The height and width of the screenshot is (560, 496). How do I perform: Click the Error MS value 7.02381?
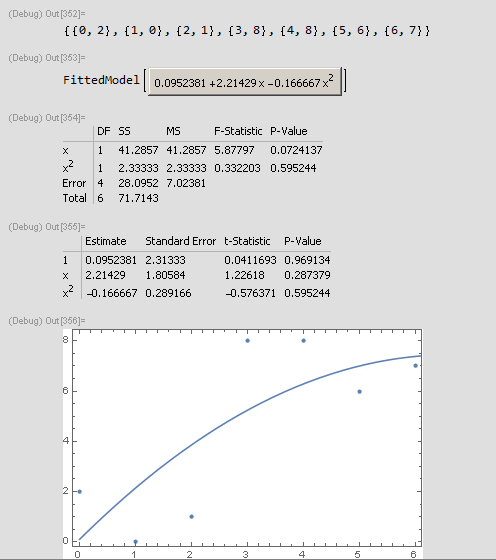[186, 183]
